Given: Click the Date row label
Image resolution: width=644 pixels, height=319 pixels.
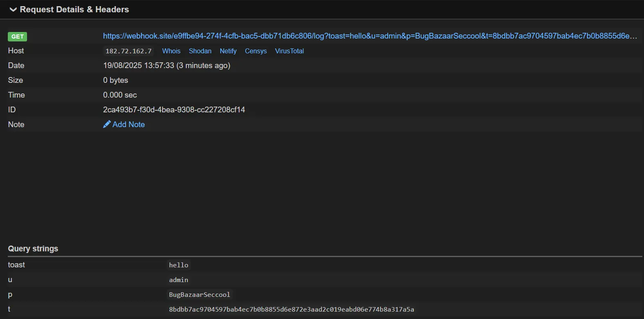Looking at the screenshot, I should (x=16, y=65).
